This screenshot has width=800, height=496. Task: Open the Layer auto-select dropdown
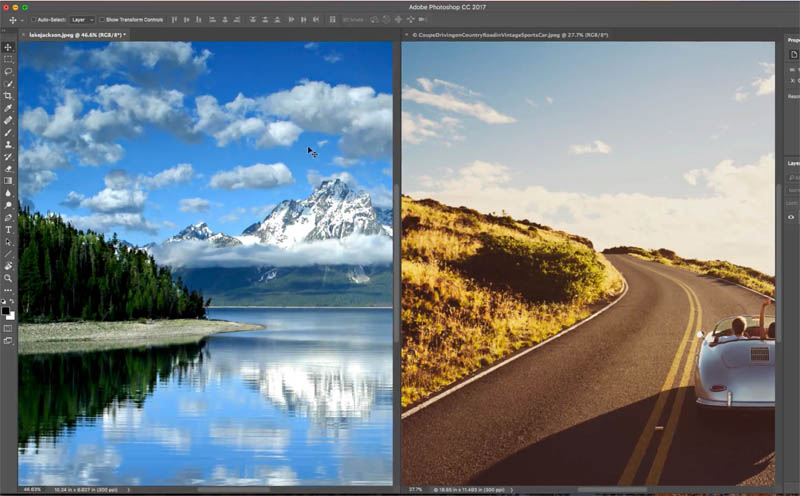coord(82,20)
